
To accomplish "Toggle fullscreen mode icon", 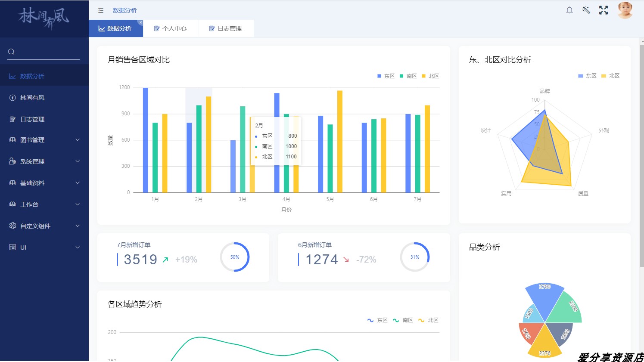I will pos(604,10).
